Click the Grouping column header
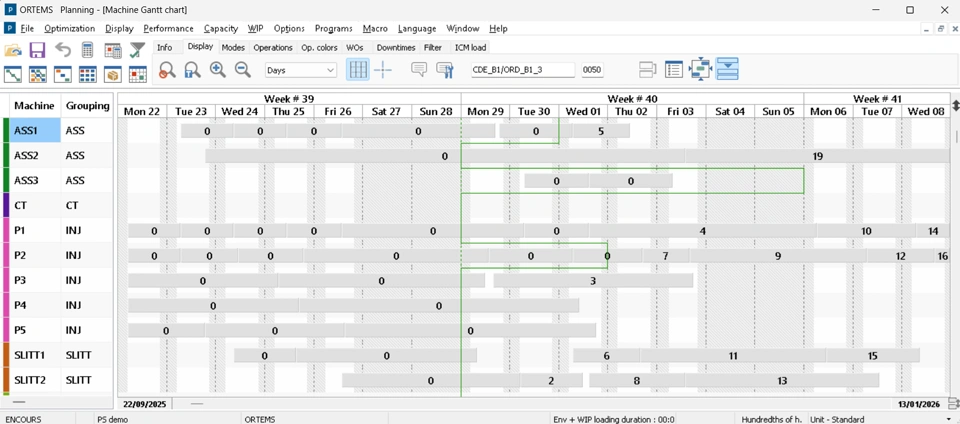 click(88, 105)
